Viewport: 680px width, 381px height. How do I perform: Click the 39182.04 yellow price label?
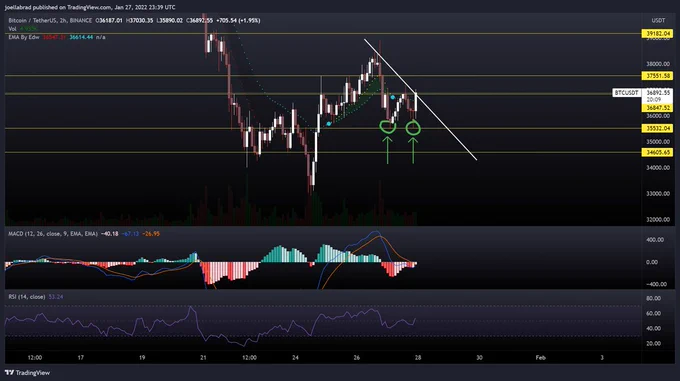(657, 33)
